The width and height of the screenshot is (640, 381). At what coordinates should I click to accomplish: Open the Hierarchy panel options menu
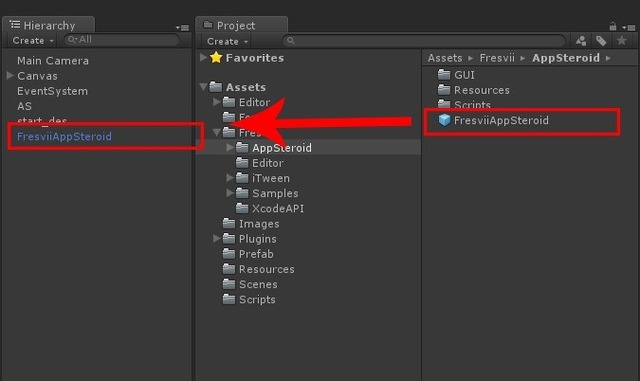click(182, 28)
